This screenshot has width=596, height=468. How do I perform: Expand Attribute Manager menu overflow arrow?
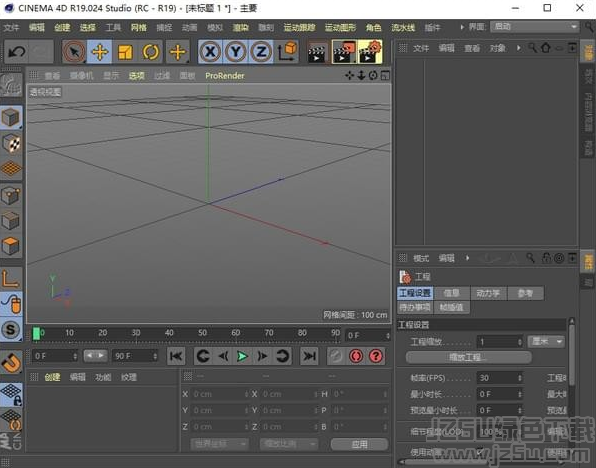coord(468,258)
